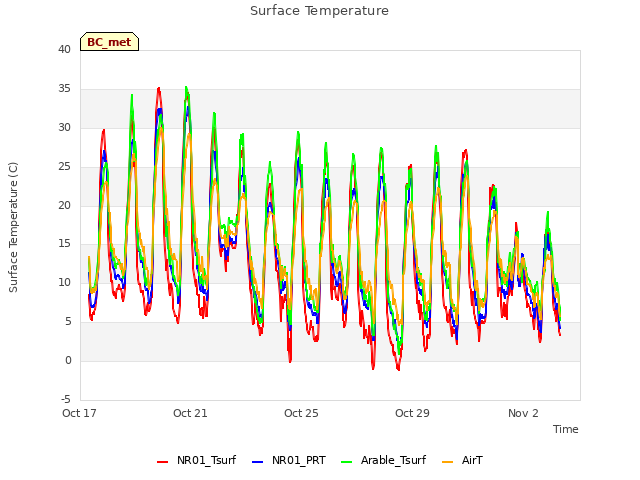
Task: Toggle the NR01_Tsurf legend entry
Action: point(196,460)
